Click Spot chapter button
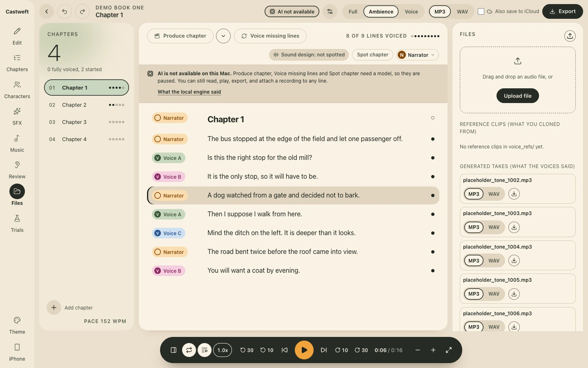 click(x=372, y=55)
